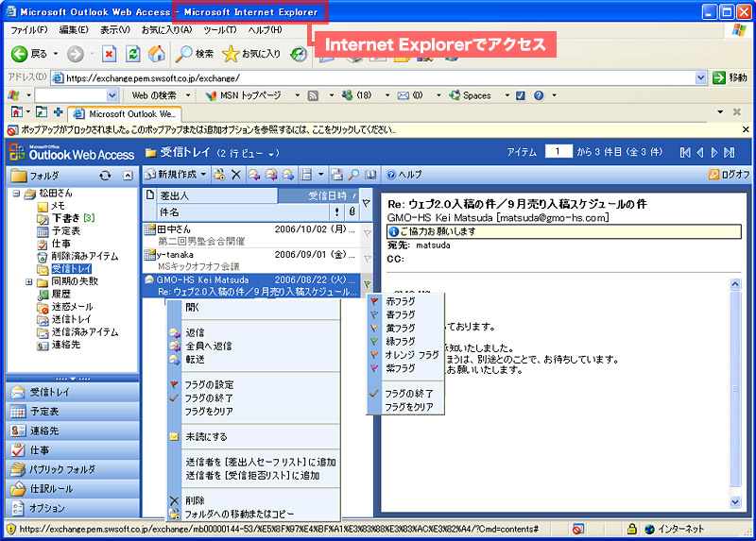Click the Move/Copy to folder toolbar icon

point(219,175)
